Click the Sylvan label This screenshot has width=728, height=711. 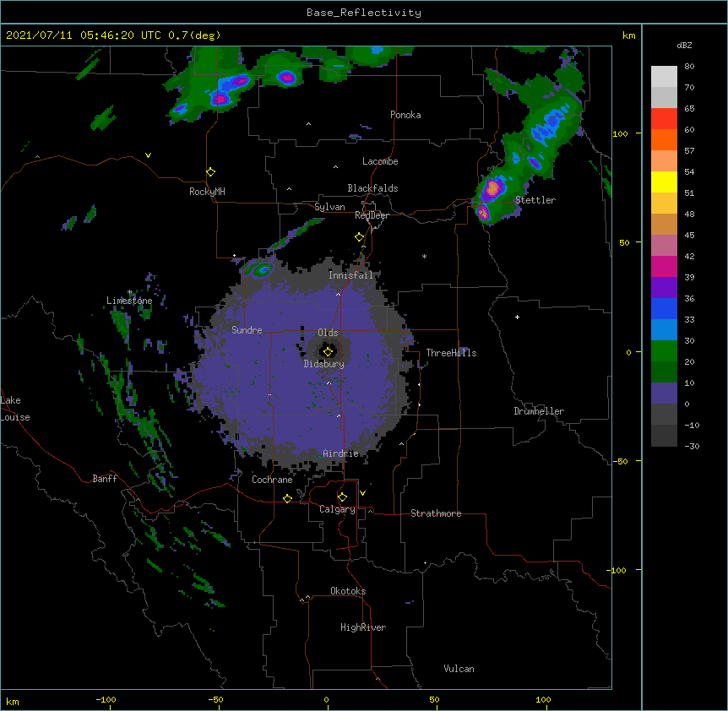329,207
